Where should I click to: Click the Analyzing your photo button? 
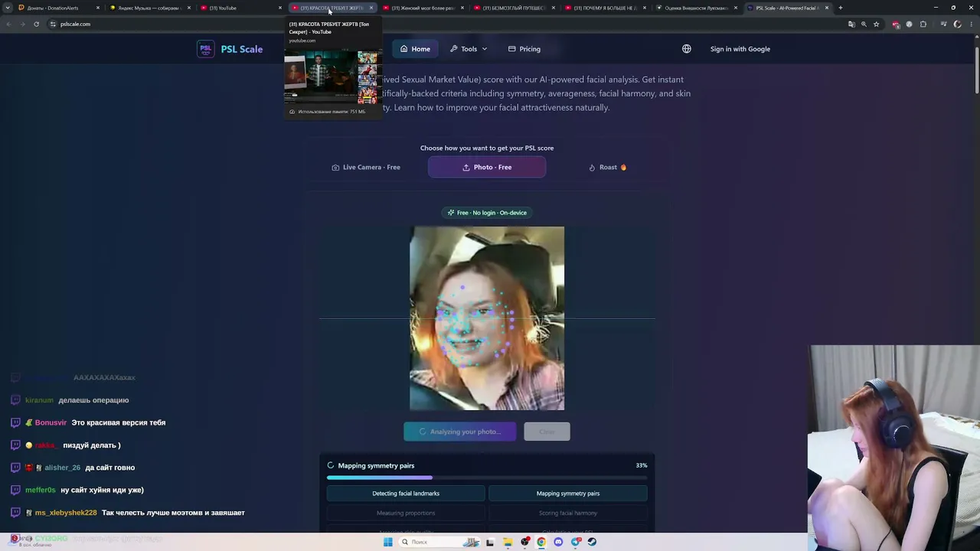460,432
